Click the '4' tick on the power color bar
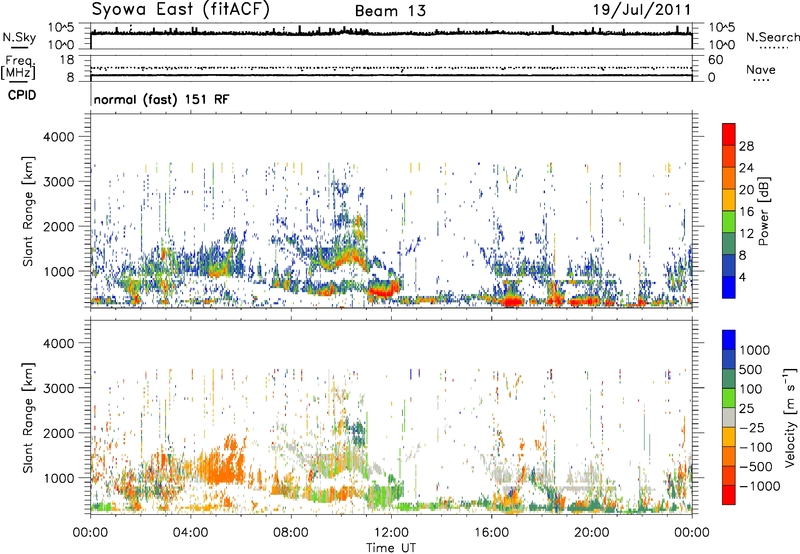Viewport: 800px width, 554px height. tap(742, 278)
